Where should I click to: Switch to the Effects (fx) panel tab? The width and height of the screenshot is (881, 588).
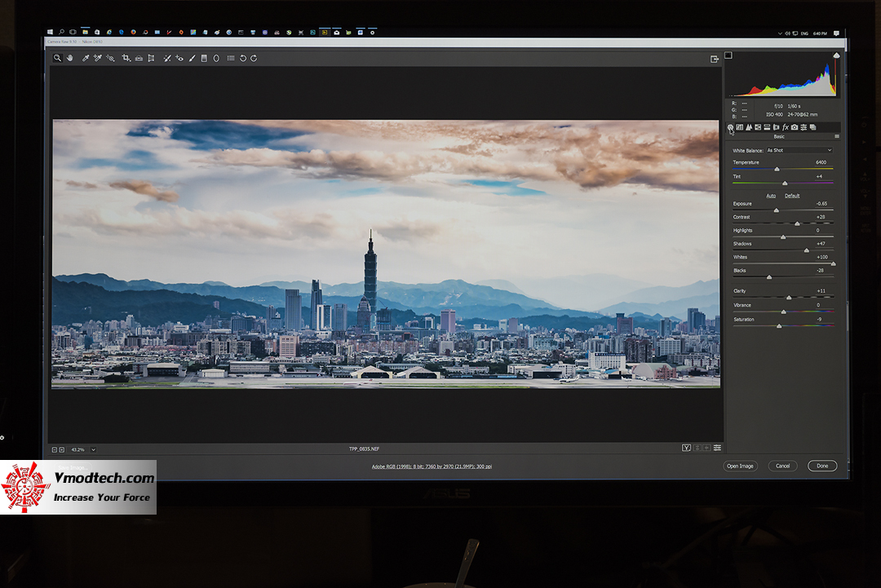pyautogui.click(x=786, y=127)
